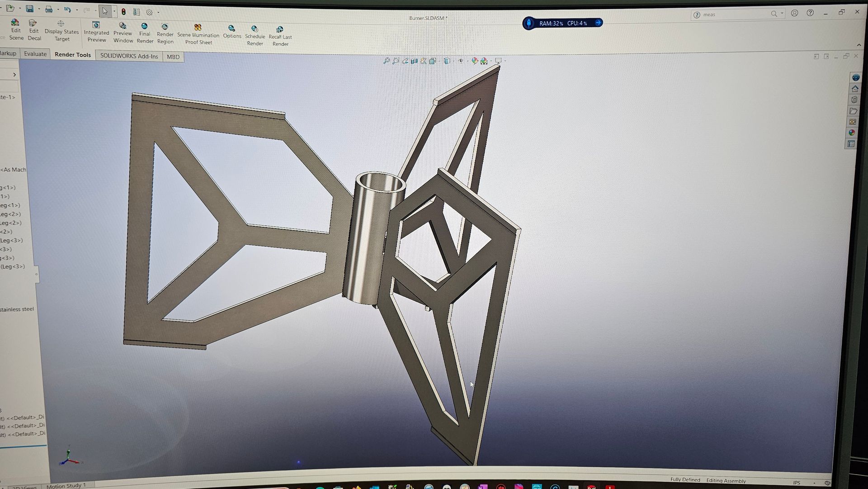The height and width of the screenshot is (489, 868).
Task: Open Display Style dropdown
Action: [448, 61]
